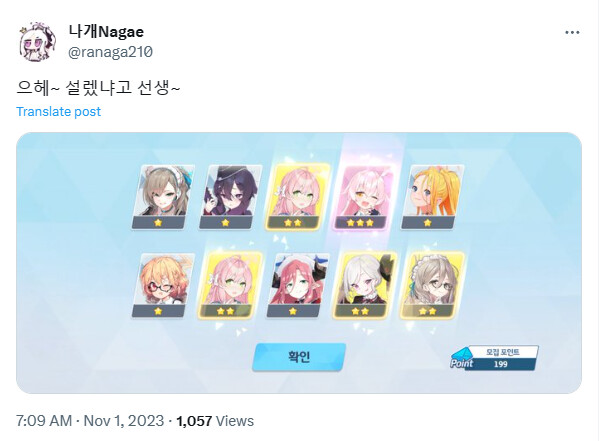
Task: Click the @ranaga210 handle
Action: pyautogui.click(x=110, y=52)
